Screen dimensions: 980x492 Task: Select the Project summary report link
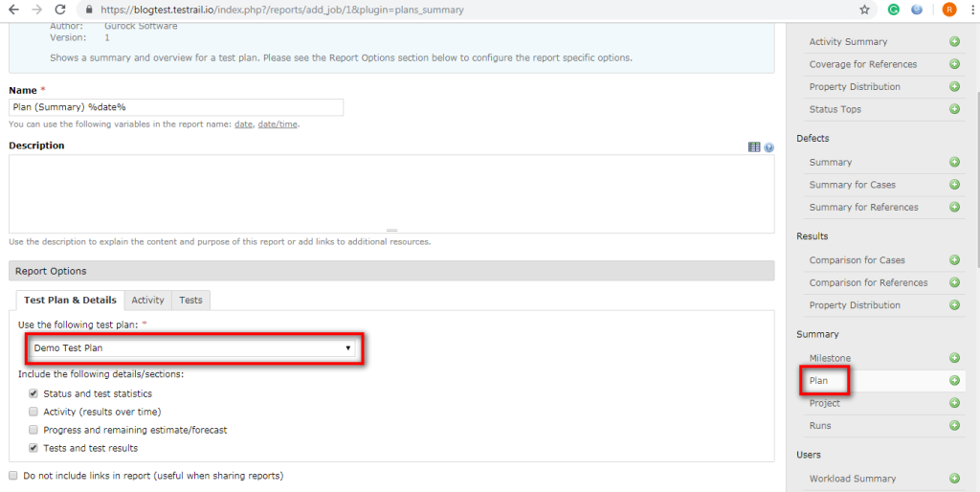824,403
